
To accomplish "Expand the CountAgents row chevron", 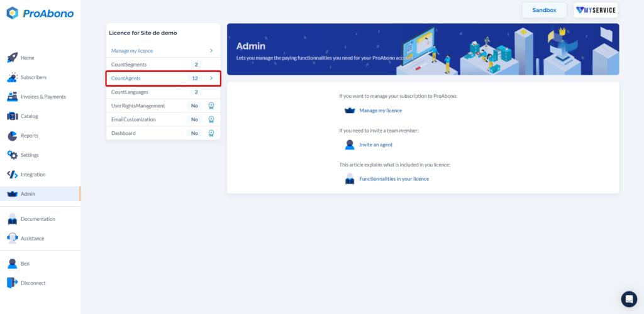I will click(211, 78).
